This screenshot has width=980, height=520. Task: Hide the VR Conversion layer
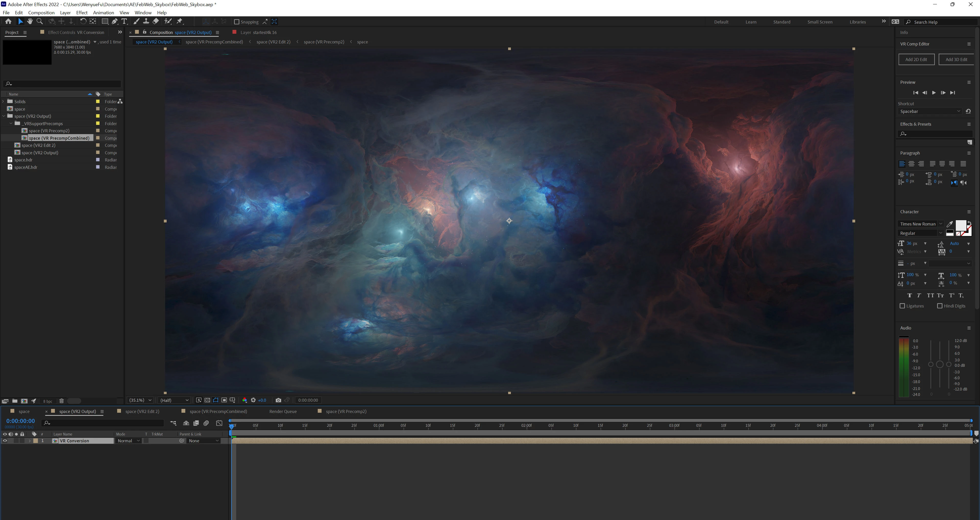[5, 441]
